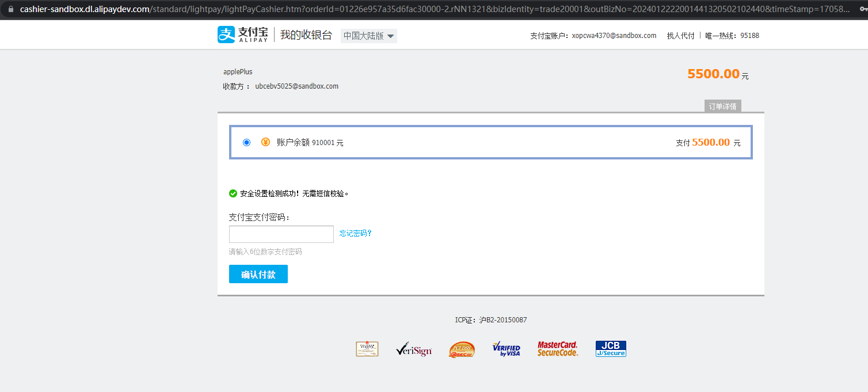
Task: Expand the 订单详情 order details tab
Action: pos(722,106)
